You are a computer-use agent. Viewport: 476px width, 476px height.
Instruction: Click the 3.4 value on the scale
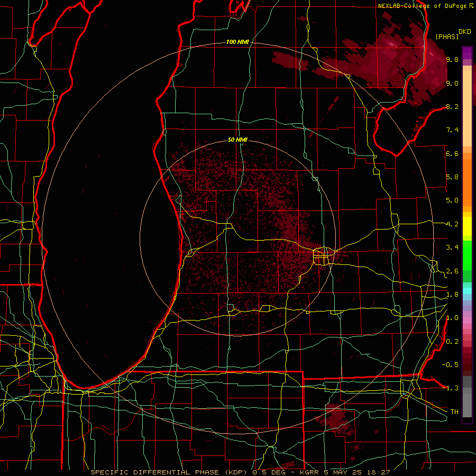[452, 247]
